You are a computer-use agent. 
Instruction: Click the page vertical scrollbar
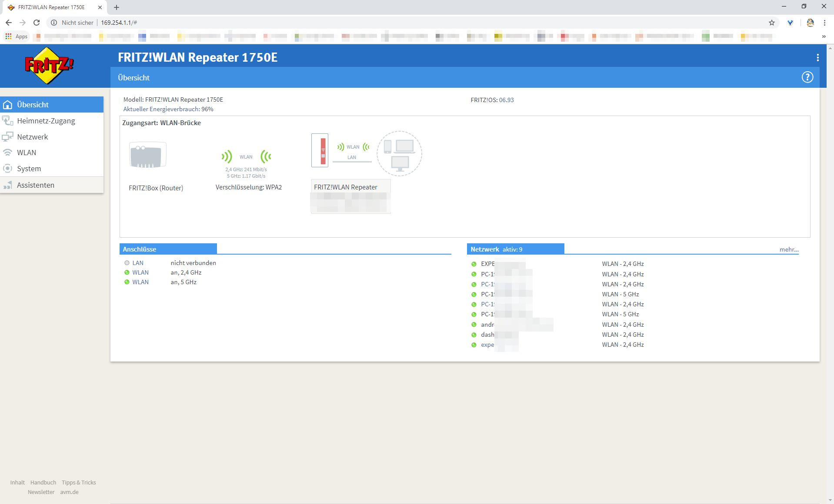[x=830, y=274]
